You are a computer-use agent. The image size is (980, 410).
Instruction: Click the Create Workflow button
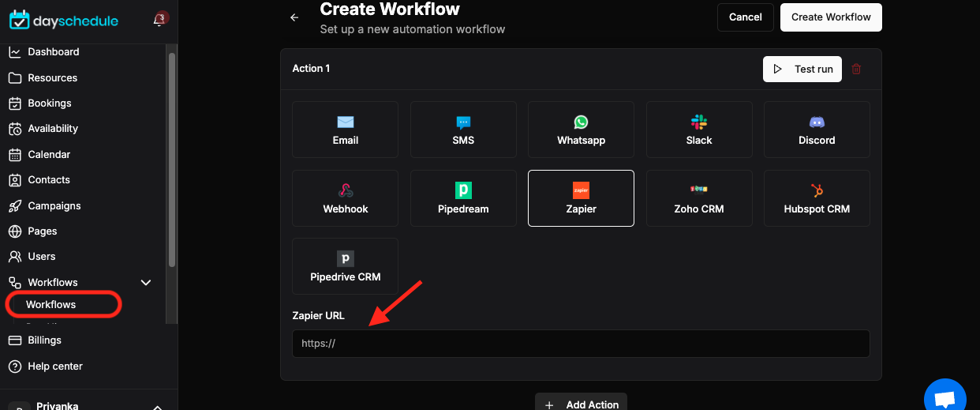click(831, 17)
